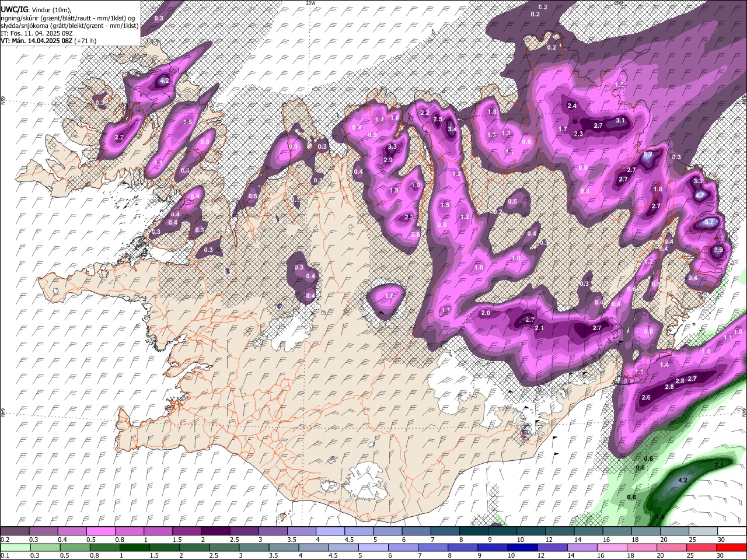The width and height of the screenshot is (747, 560).
Task: Click the light pink swatch labeled 16 in the lower legend row
Action: click(x=612, y=547)
